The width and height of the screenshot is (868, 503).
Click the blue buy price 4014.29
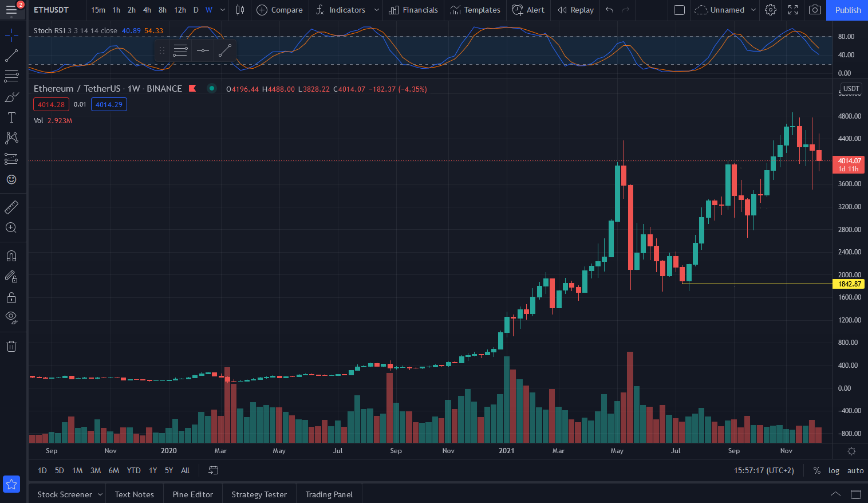(109, 104)
